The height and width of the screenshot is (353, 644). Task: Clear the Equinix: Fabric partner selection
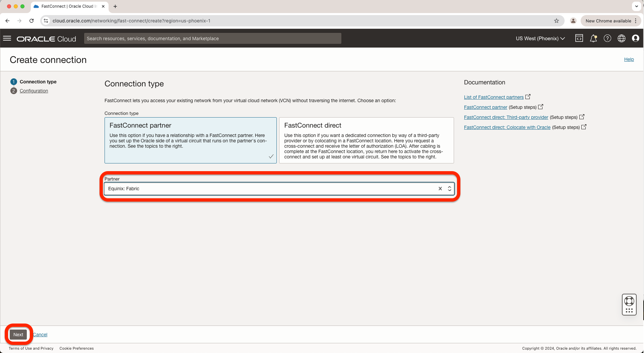point(440,189)
